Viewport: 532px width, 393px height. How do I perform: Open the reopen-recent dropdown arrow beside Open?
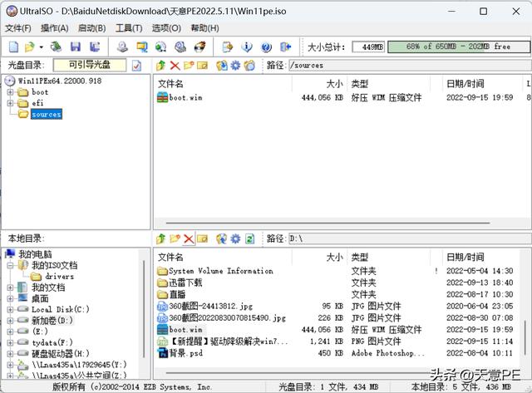[41, 47]
